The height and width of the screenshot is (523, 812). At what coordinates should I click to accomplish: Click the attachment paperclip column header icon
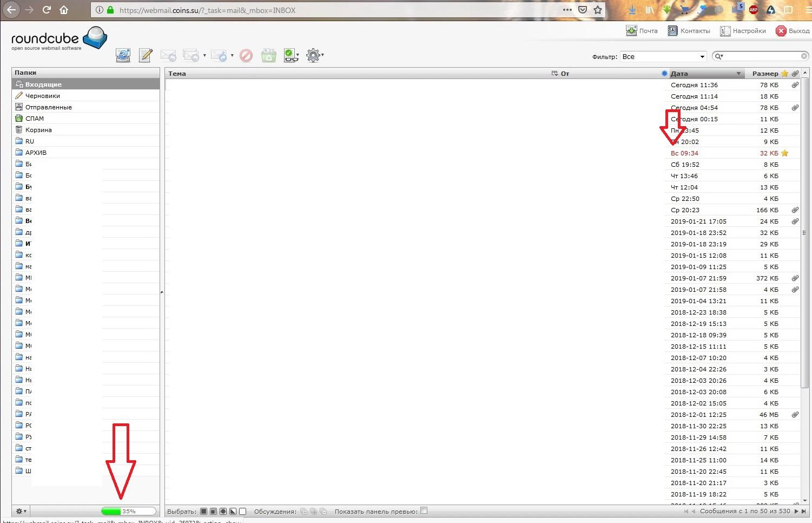795,74
